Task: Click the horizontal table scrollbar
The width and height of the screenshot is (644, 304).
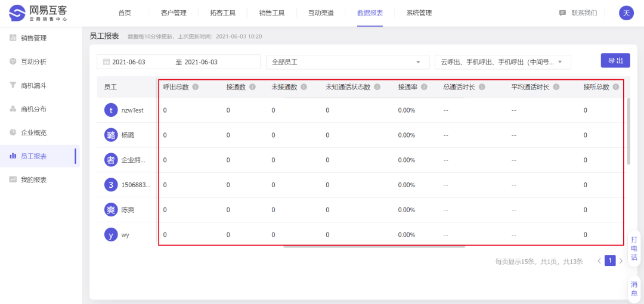Action: [x=373, y=246]
